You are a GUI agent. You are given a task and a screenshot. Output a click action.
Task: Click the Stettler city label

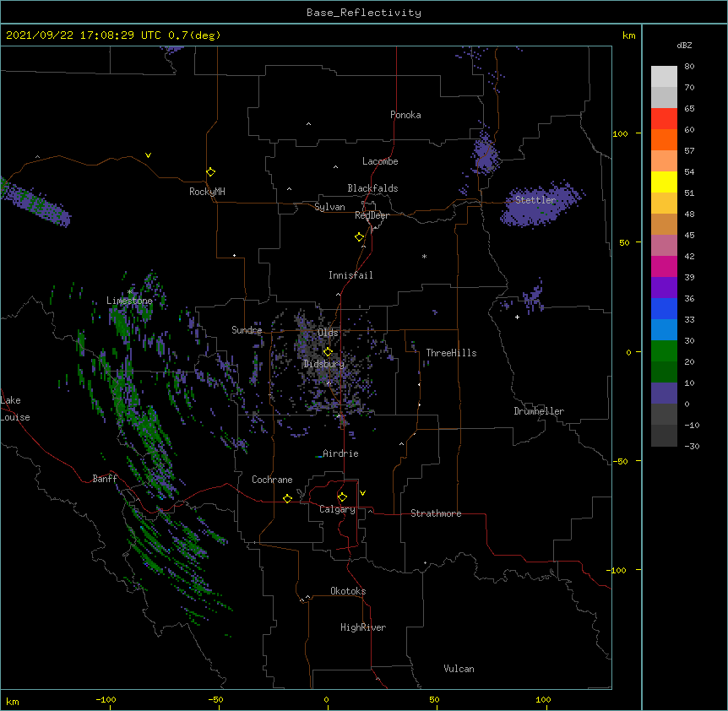point(535,200)
